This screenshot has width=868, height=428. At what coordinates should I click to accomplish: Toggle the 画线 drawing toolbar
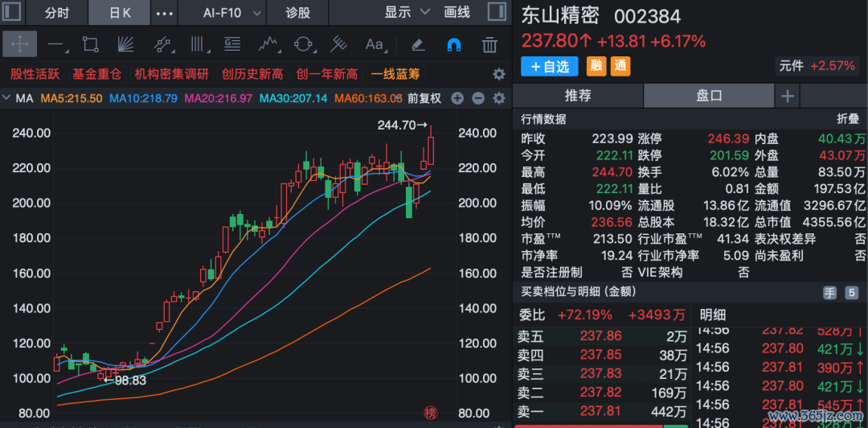coord(457,12)
